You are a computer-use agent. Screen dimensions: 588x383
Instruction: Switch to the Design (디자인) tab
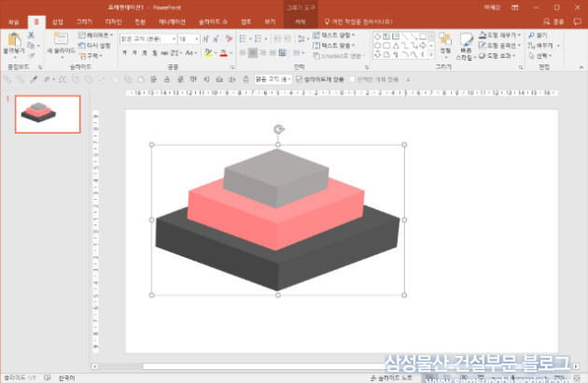[x=113, y=21]
